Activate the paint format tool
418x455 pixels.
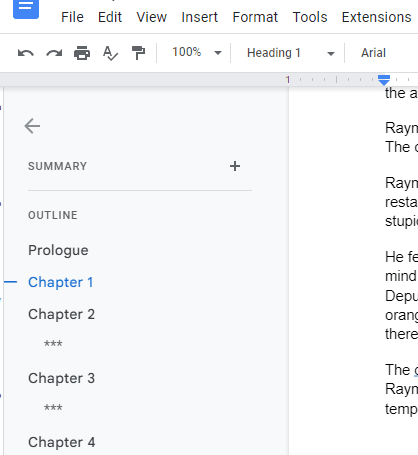coord(138,53)
